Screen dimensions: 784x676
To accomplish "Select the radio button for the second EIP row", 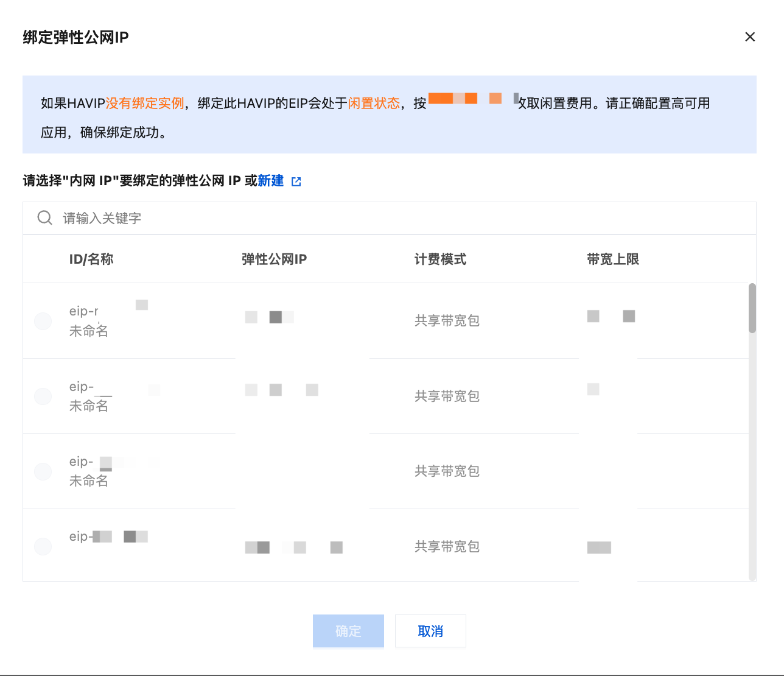I will point(43,396).
